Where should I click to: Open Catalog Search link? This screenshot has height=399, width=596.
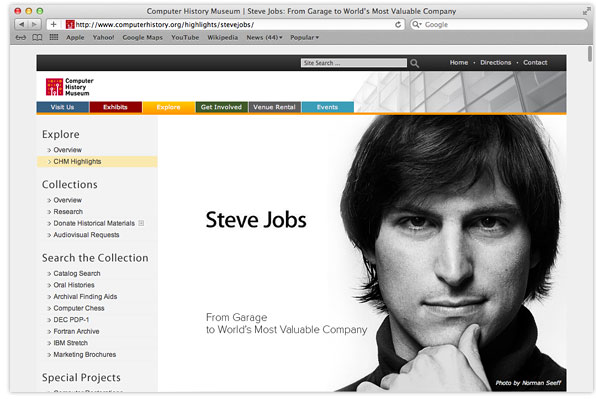[x=77, y=273]
